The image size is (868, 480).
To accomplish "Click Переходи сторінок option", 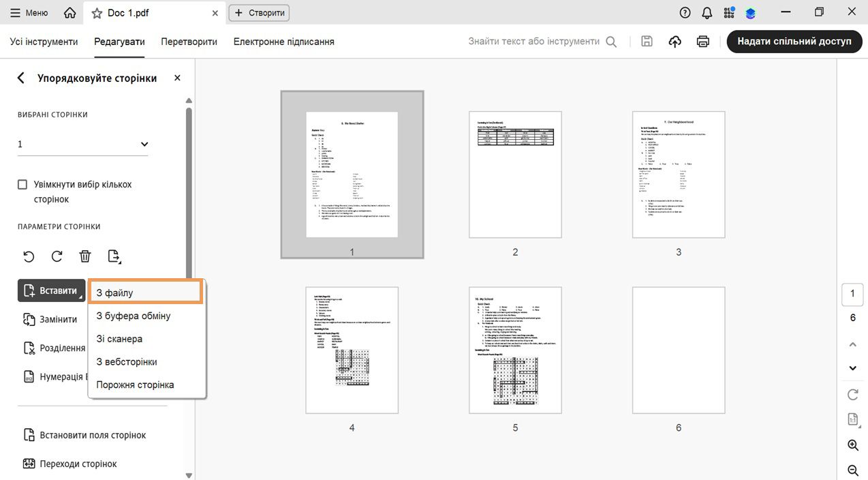I will coord(70,464).
